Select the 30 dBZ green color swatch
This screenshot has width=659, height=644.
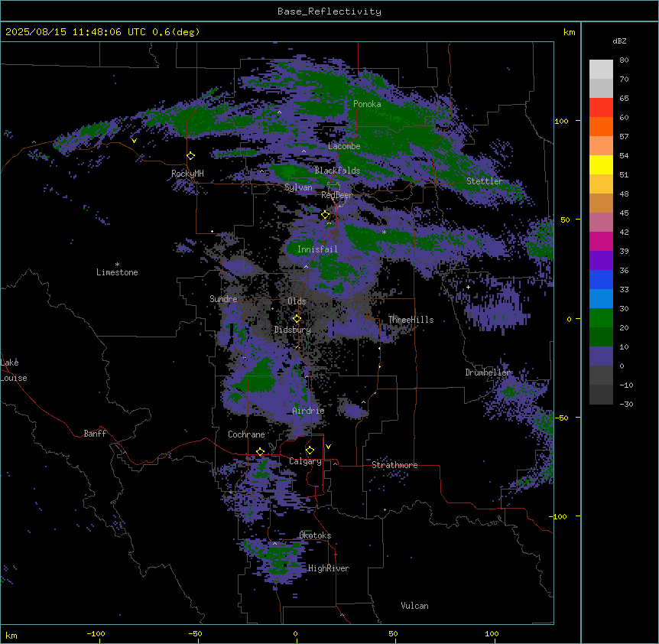click(x=601, y=318)
